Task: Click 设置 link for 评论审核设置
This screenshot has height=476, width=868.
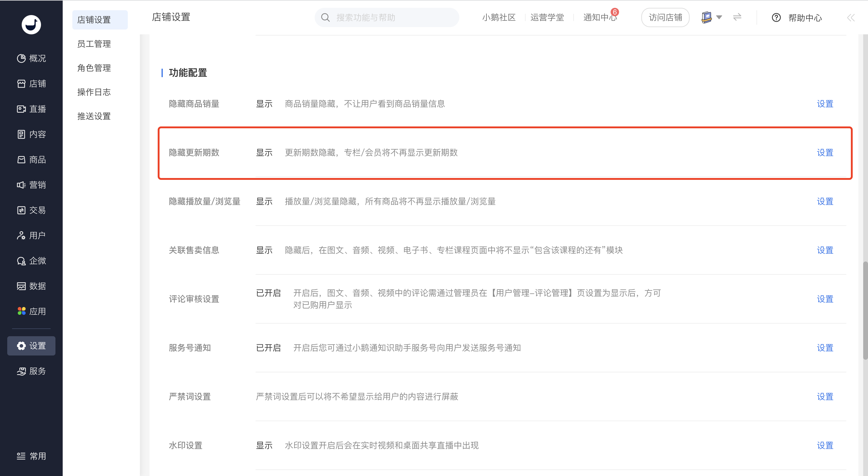Action: click(x=825, y=299)
